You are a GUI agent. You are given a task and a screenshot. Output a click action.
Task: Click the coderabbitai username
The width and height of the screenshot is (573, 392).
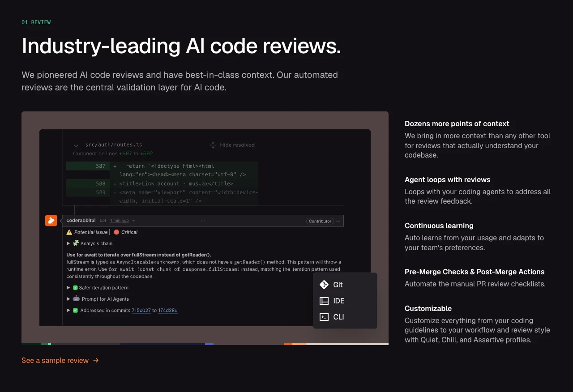click(81, 221)
